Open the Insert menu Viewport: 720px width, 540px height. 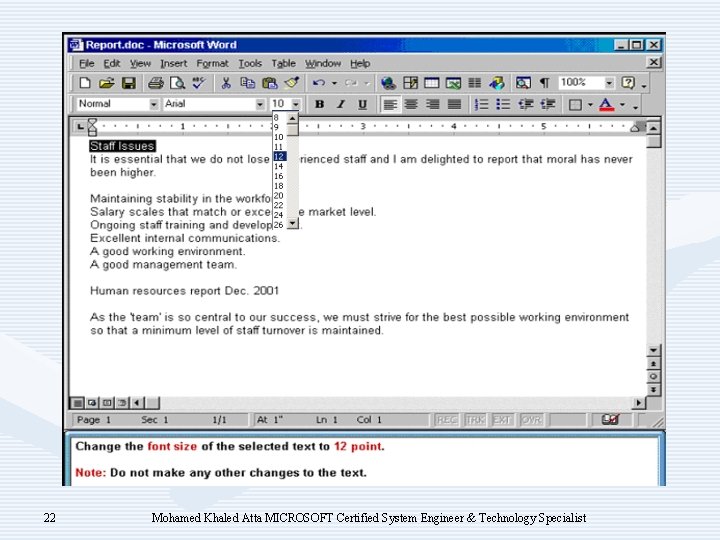pos(174,63)
